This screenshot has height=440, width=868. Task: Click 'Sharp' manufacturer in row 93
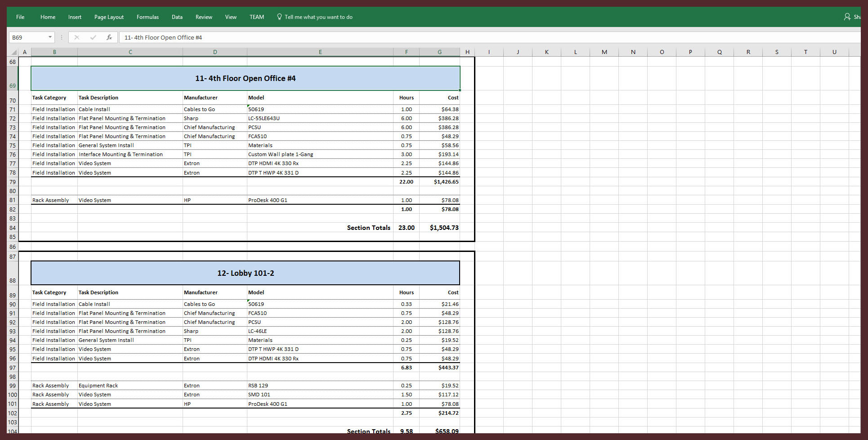215,331
